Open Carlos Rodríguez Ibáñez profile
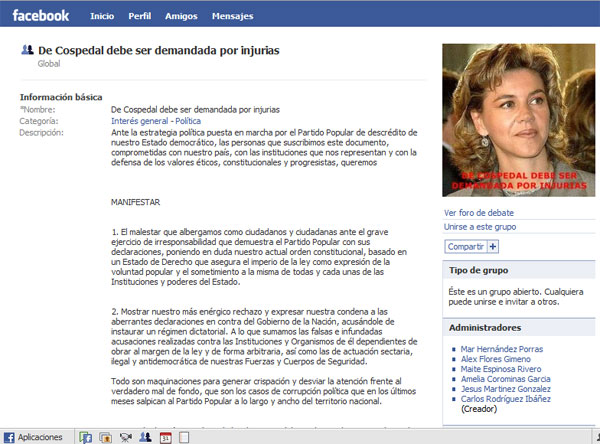Viewport: 600px width, 444px height. 505,399
